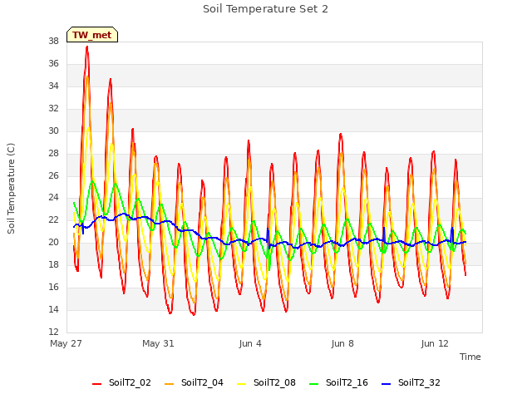The height and width of the screenshot is (399, 532).
Task: Select the SoilT2_16 legend label
Action: [347, 382]
